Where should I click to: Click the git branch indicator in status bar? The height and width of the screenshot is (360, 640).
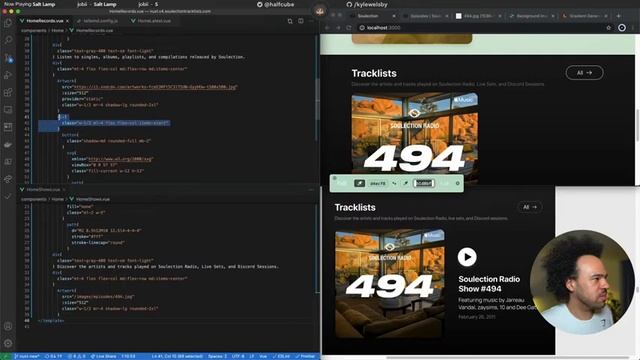tap(27, 356)
